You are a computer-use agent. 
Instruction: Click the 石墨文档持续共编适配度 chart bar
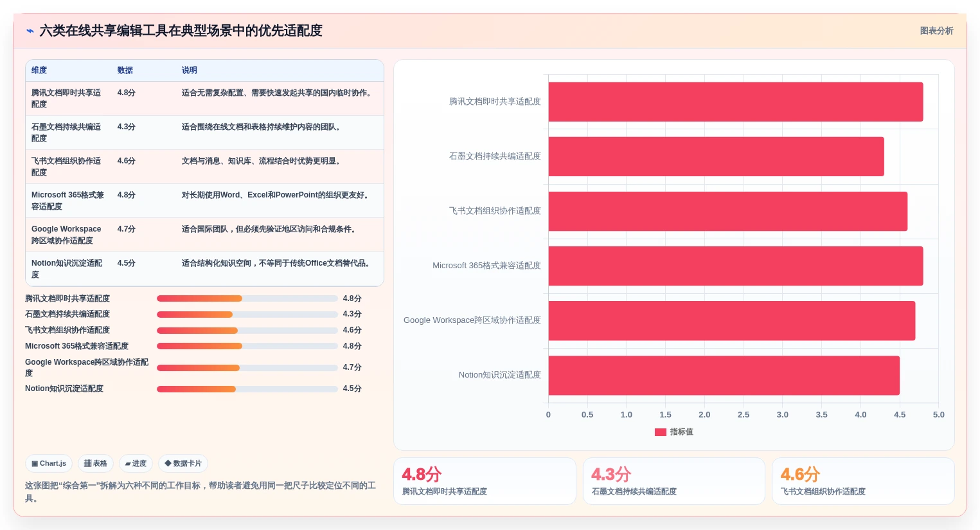716,156
